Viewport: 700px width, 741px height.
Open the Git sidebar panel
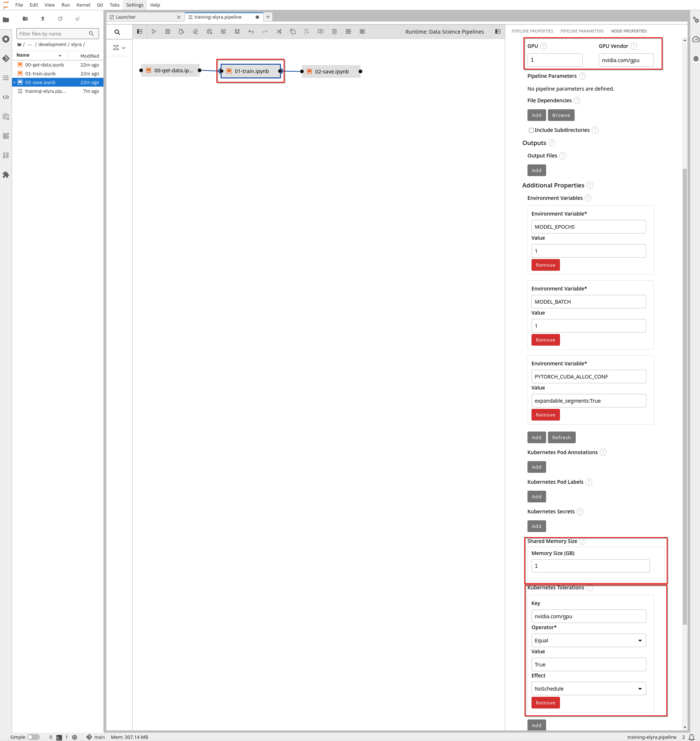click(6, 58)
